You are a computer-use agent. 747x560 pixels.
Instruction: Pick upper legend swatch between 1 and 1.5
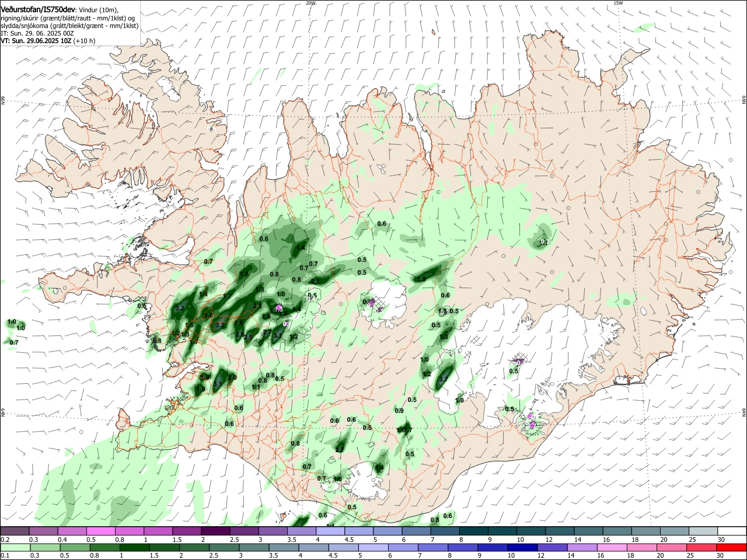tap(158, 531)
